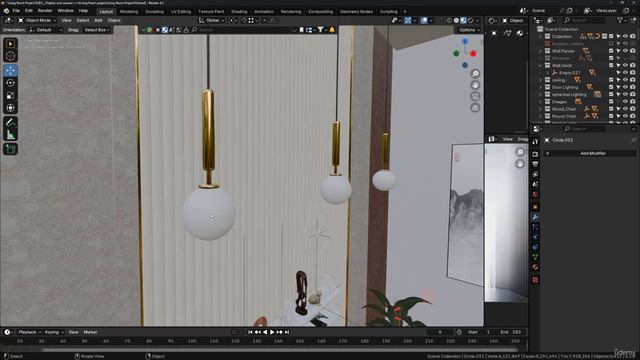
Task: Switch to Wireframe viewport shading
Action: [x=449, y=20]
